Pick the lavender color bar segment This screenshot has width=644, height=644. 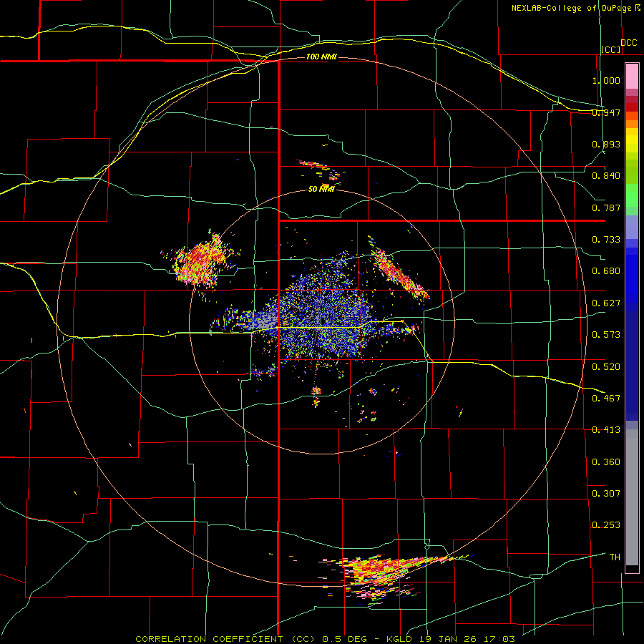point(632,227)
